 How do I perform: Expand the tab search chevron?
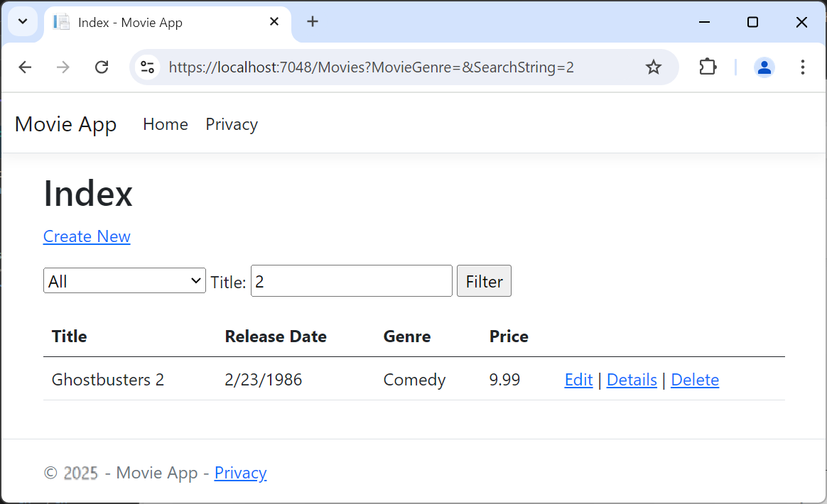coord(22,21)
